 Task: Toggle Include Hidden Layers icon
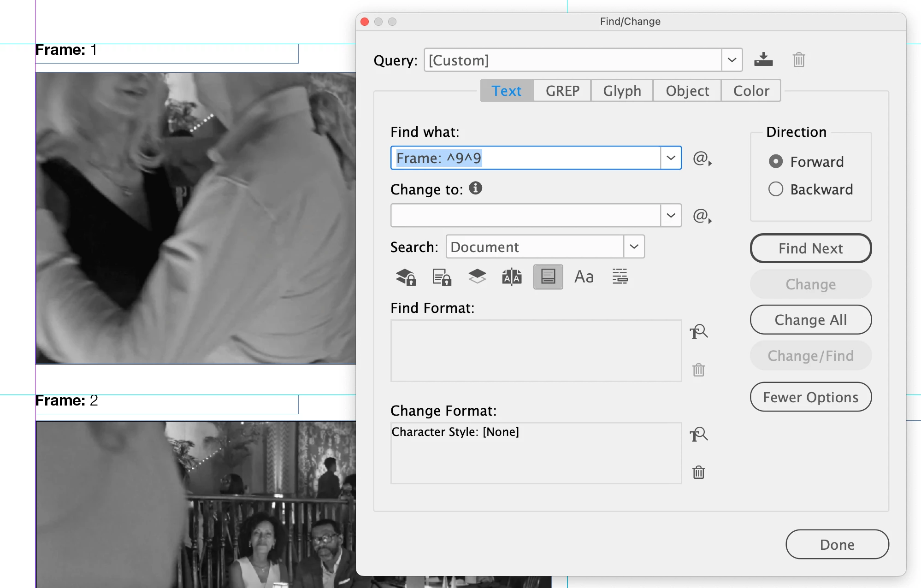click(x=477, y=277)
